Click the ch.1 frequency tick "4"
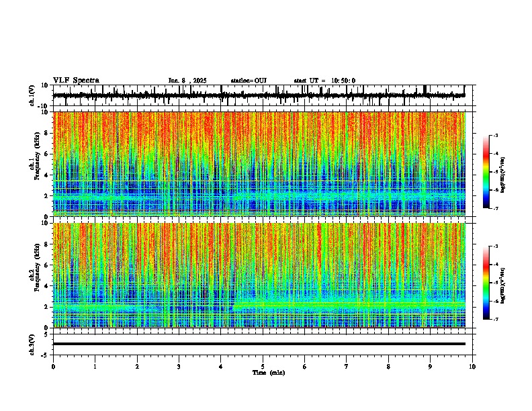 47,175
